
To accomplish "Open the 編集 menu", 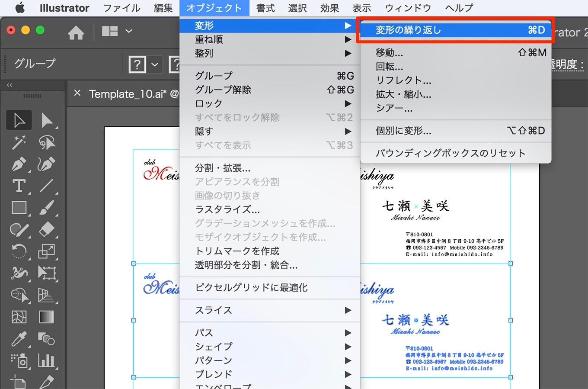I will (163, 8).
